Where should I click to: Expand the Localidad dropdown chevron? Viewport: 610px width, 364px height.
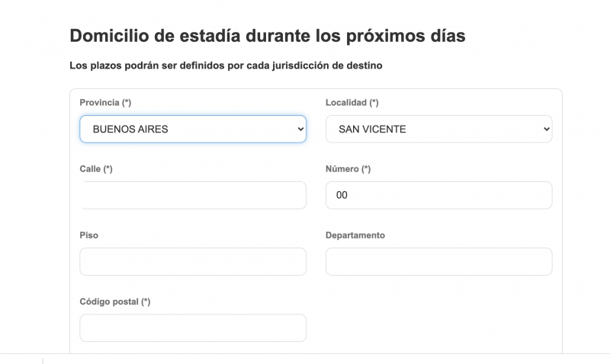click(546, 129)
